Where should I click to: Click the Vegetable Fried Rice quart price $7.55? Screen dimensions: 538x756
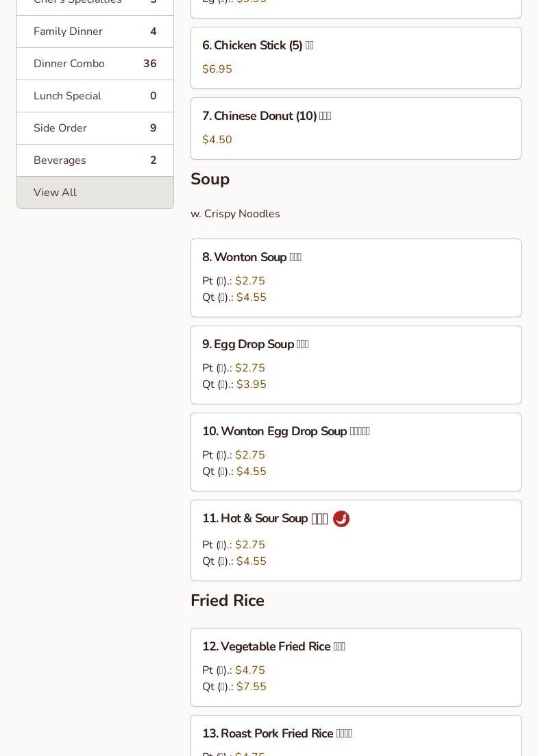(252, 687)
